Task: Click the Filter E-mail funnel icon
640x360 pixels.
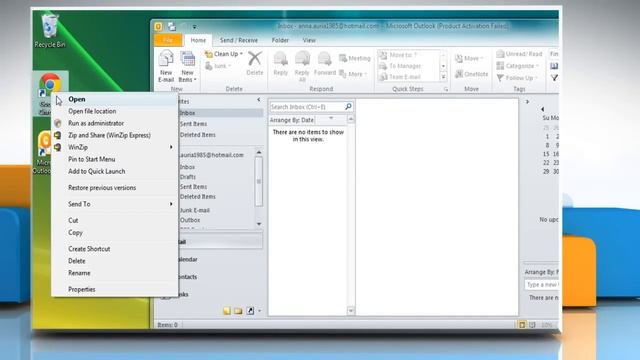Action: [554, 78]
